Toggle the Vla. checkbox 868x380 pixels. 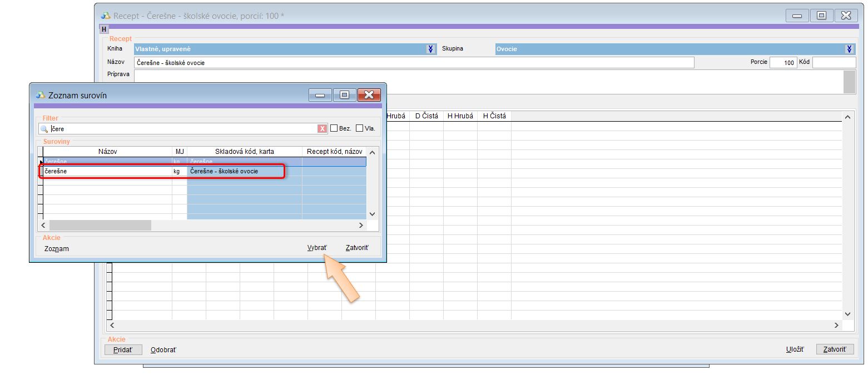(359, 128)
